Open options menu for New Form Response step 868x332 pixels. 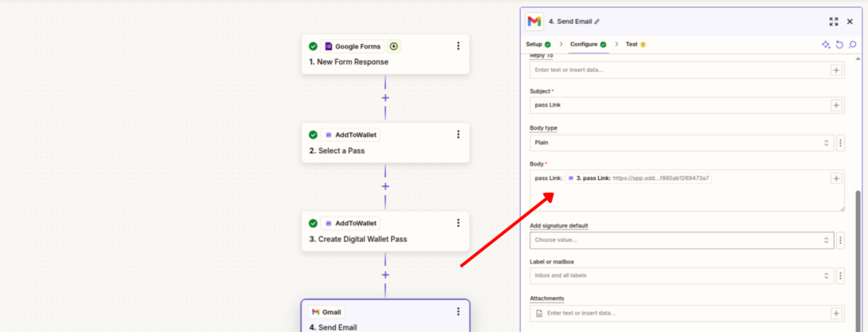point(458,46)
